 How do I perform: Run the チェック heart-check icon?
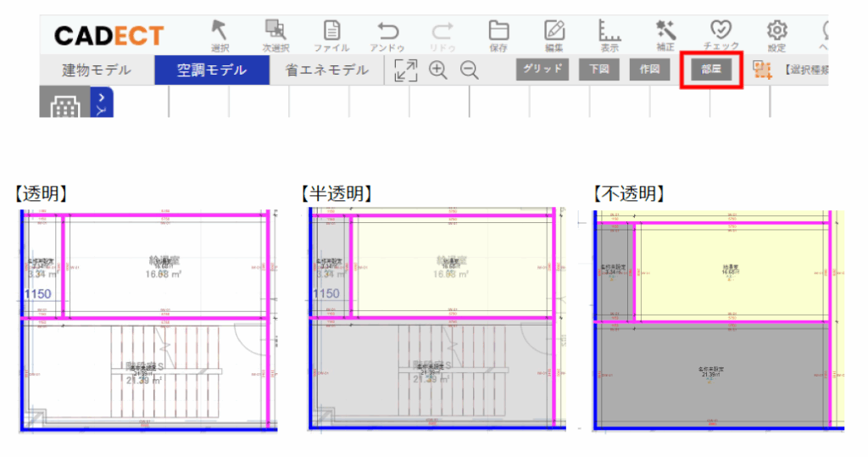pyautogui.click(x=721, y=32)
